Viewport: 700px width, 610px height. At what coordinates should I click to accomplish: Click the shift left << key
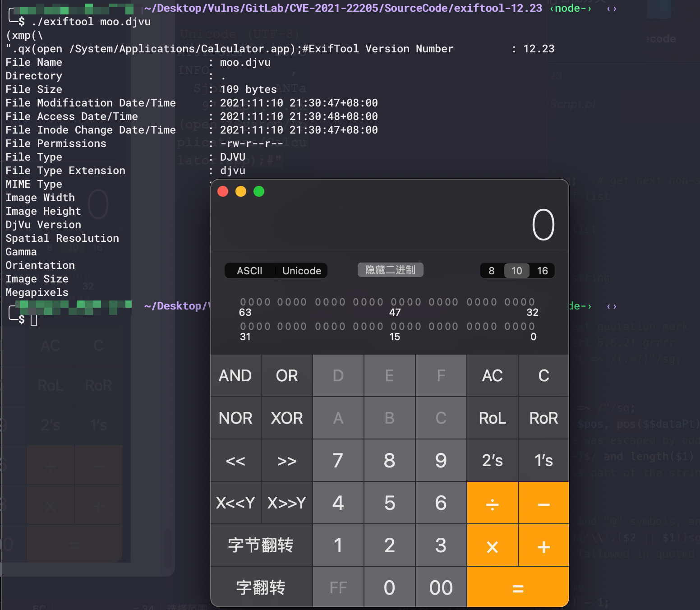click(235, 461)
